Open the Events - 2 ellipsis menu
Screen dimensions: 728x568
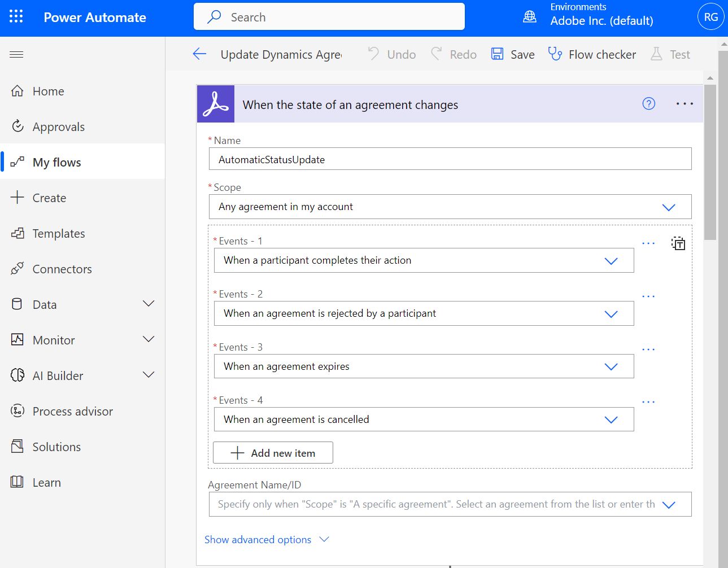(648, 296)
